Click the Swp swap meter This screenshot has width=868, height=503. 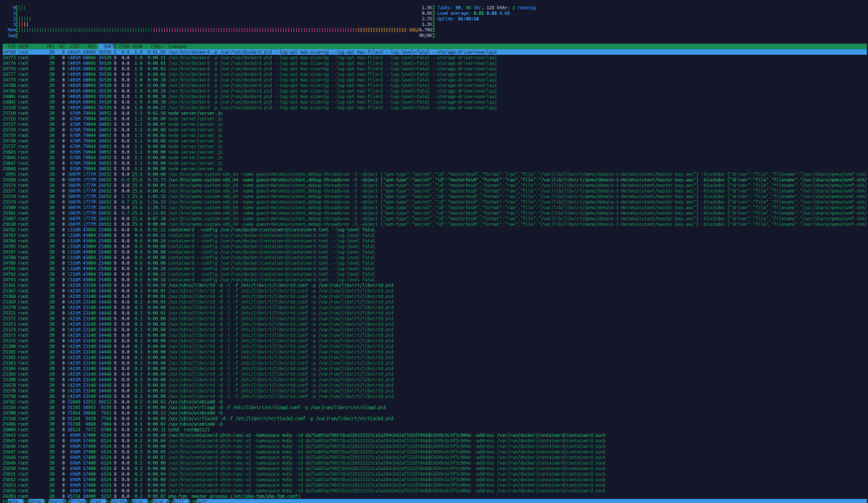[x=220, y=36]
